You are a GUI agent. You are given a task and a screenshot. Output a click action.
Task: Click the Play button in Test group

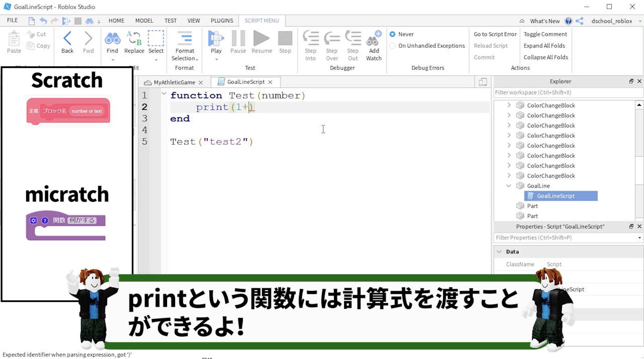click(216, 39)
